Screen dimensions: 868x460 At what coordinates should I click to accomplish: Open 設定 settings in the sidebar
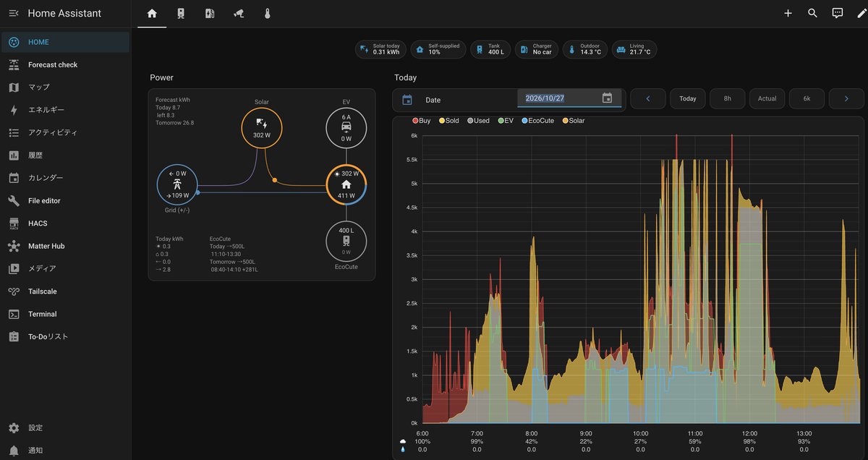pyautogui.click(x=66, y=428)
